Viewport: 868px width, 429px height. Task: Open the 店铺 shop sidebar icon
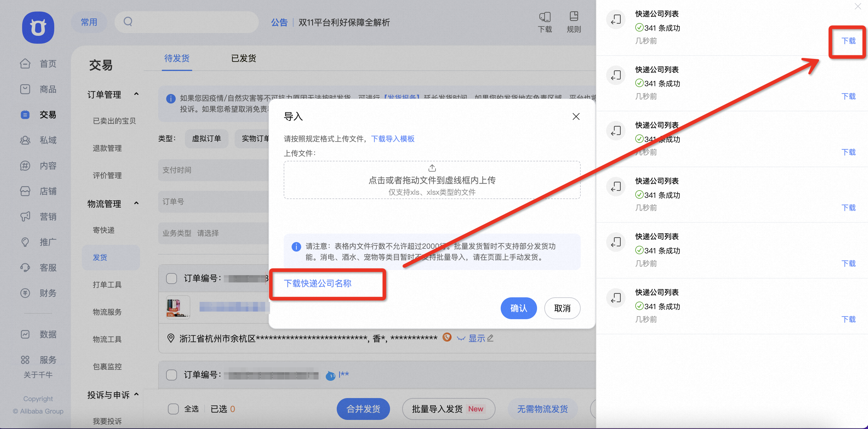pyautogui.click(x=25, y=191)
